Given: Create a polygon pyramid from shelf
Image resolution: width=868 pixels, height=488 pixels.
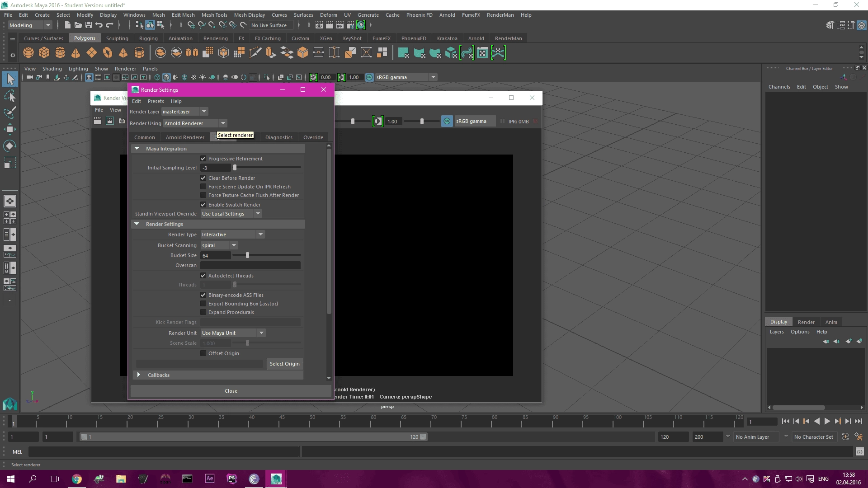Looking at the screenshot, I should (123, 53).
